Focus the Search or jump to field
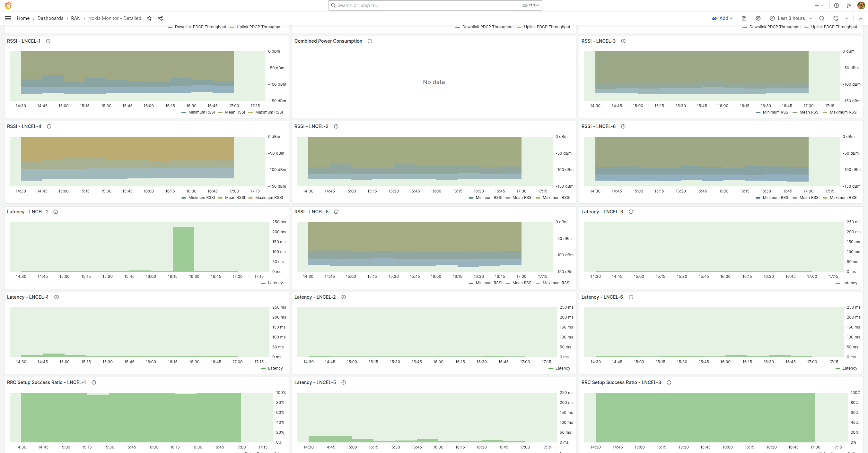This screenshot has height=453, width=868. (435, 5)
